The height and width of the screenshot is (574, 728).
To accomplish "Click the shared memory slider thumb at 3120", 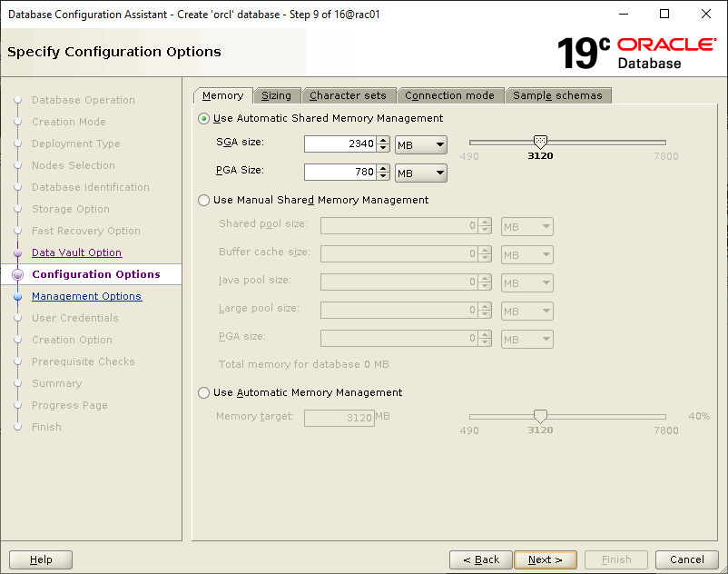I will [x=540, y=142].
